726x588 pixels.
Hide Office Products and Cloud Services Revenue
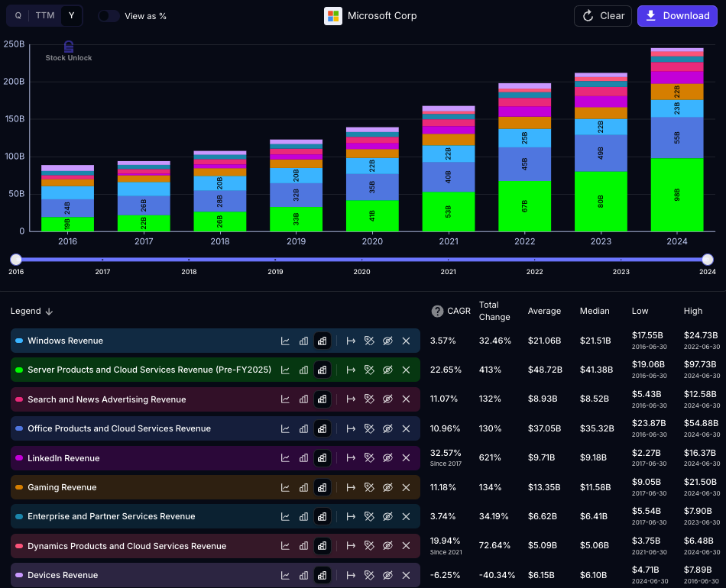387,429
